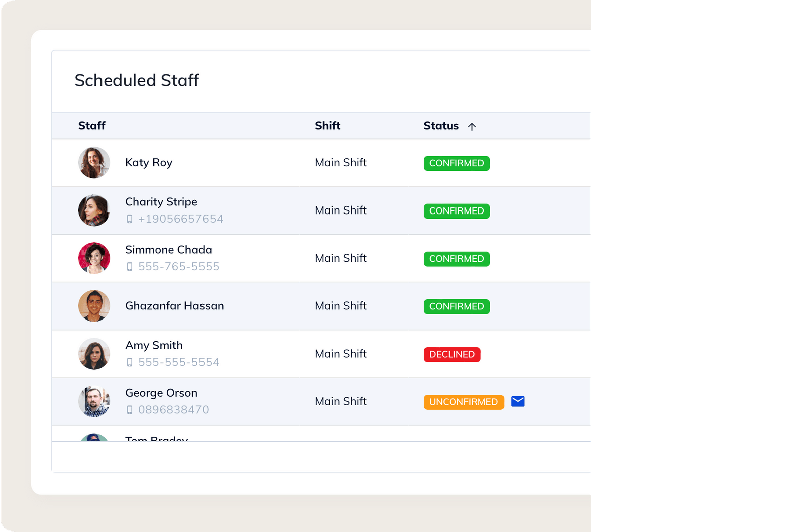Click the sort arrow next to Status
The width and height of the screenshot is (804, 532).
point(472,126)
